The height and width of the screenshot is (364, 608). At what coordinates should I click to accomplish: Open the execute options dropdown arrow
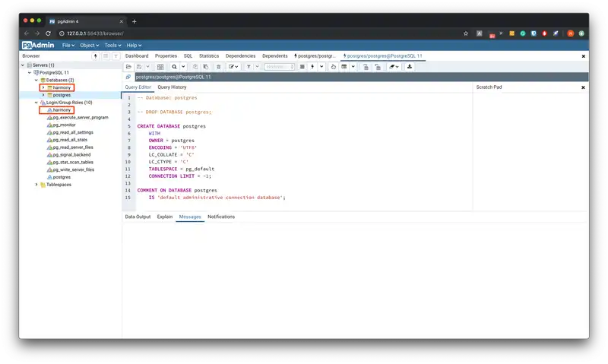pyautogui.click(x=321, y=67)
